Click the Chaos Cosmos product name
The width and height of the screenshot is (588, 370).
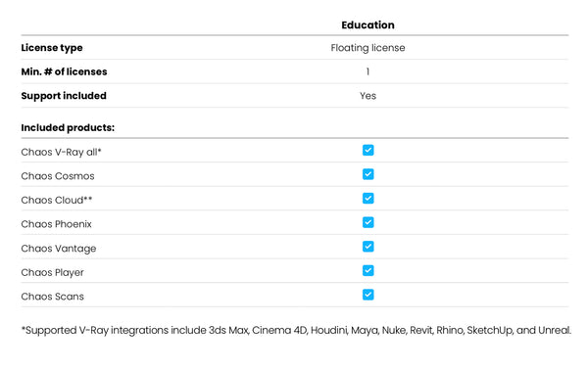click(58, 176)
